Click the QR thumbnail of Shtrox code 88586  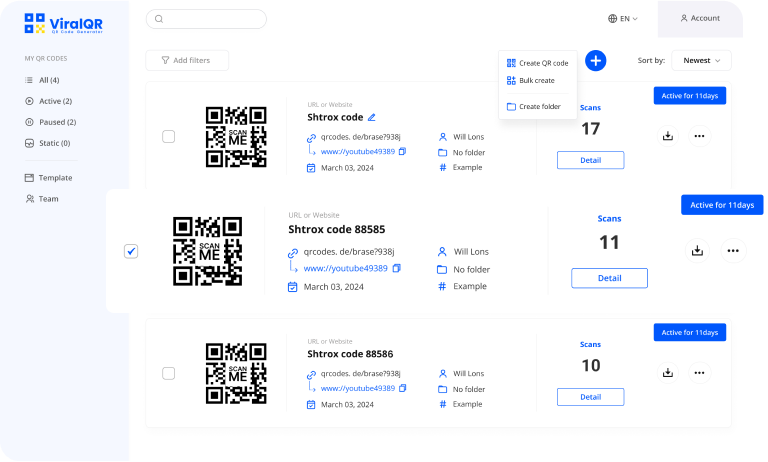click(x=236, y=373)
